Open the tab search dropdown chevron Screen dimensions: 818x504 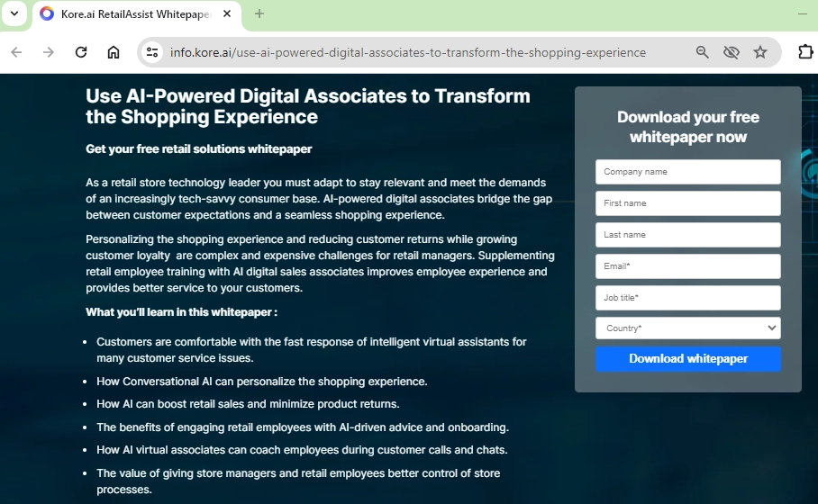(14, 14)
